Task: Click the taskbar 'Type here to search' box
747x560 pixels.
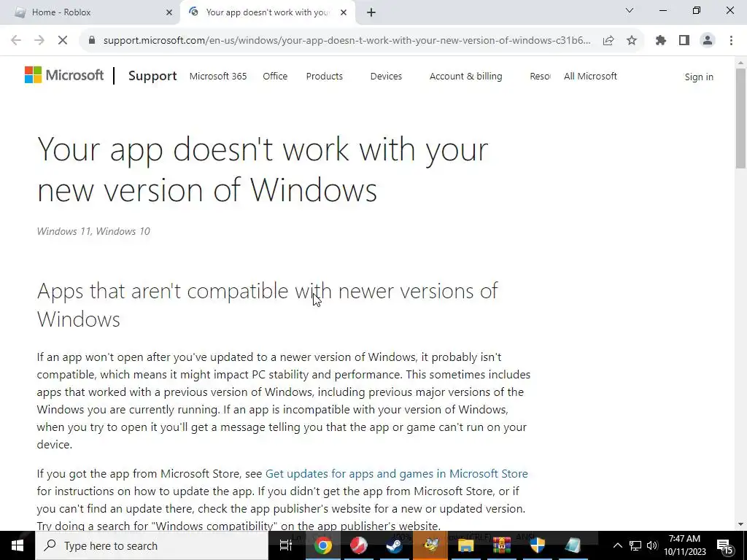Action: (152, 545)
